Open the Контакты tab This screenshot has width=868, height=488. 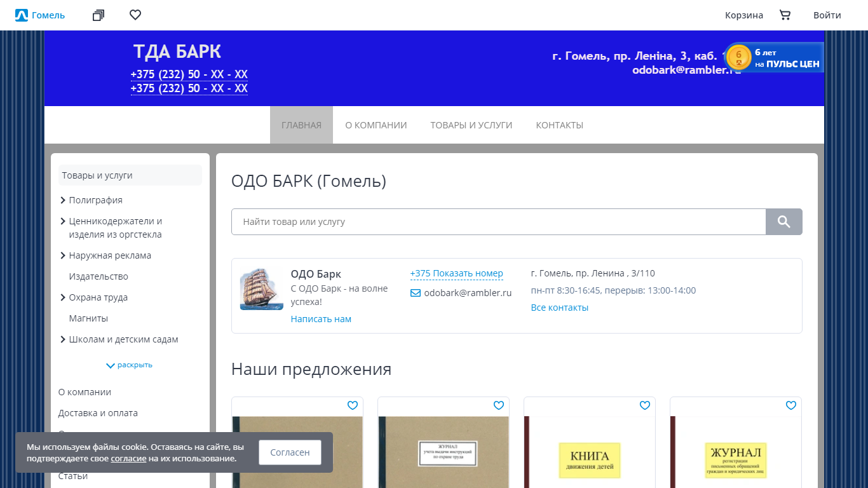tap(560, 125)
